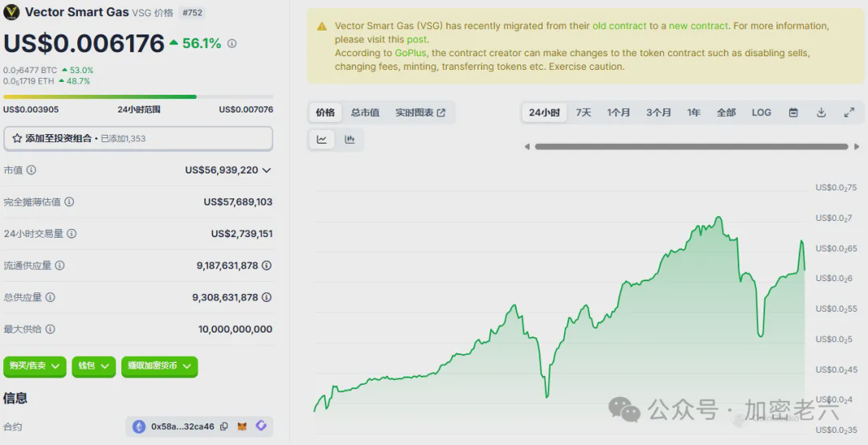Click the warning triangle icon in notice
Viewport: 868px width, 445px height.
321,26
